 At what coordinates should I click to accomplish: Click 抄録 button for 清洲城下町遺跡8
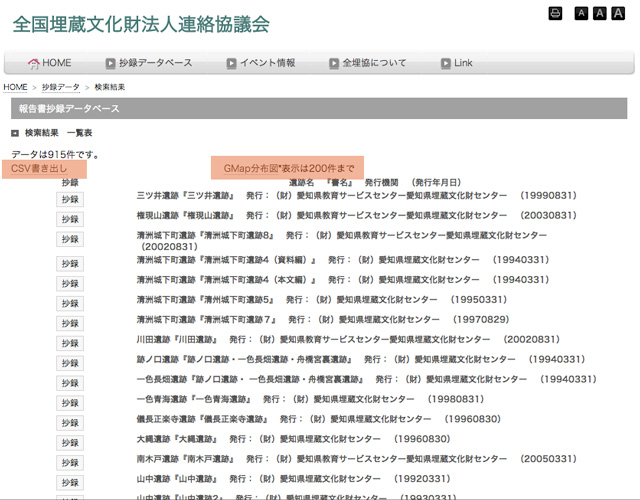70,239
